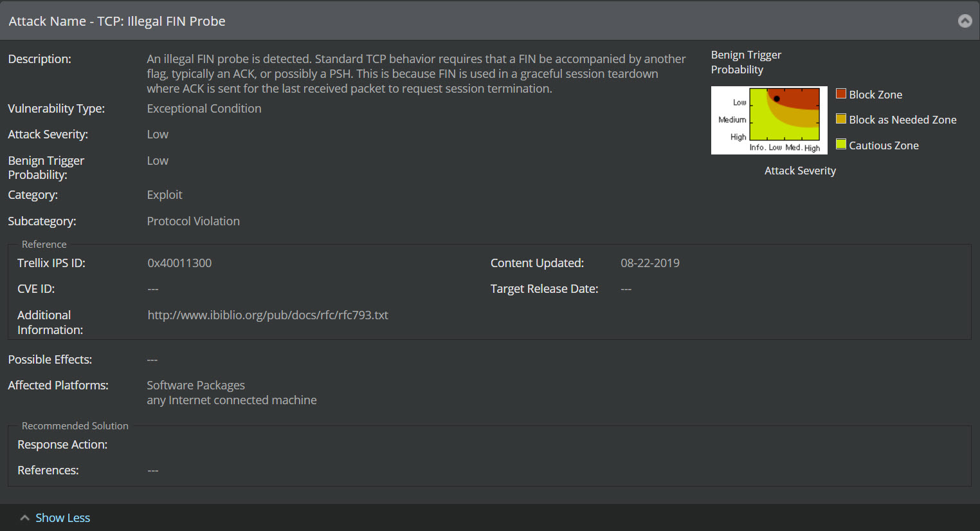Click the Block Zone legend label

[x=875, y=95]
